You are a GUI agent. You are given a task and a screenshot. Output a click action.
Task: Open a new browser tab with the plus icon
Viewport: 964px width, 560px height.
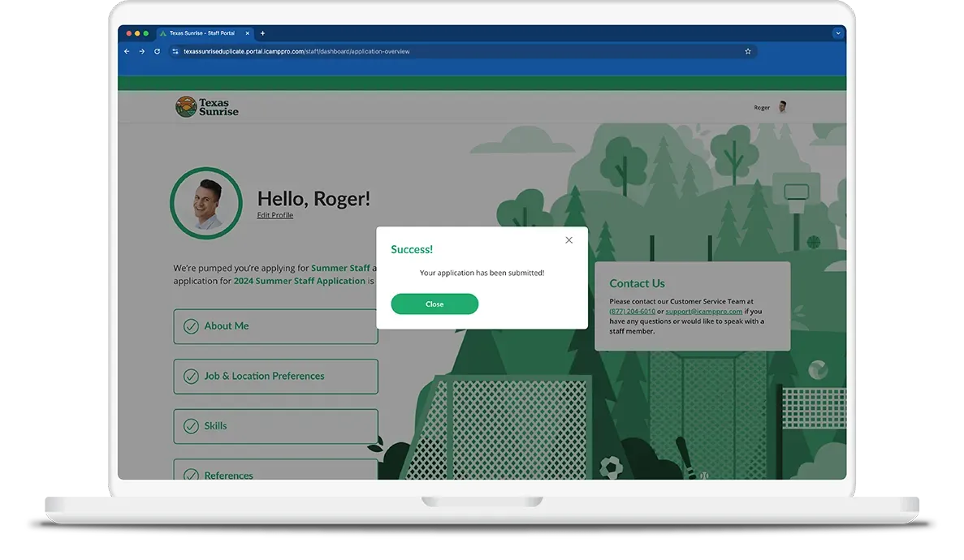pyautogui.click(x=262, y=33)
